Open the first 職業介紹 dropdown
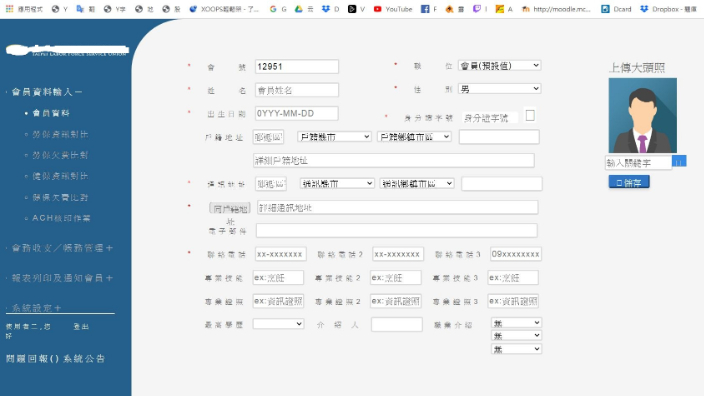This screenshot has height=396, width=704. pyautogui.click(x=516, y=323)
